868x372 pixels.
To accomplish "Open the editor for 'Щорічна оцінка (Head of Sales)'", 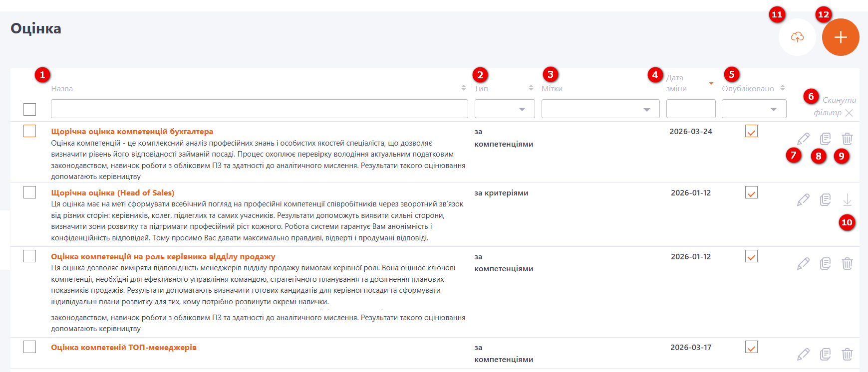I will click(x=803, y=200).
